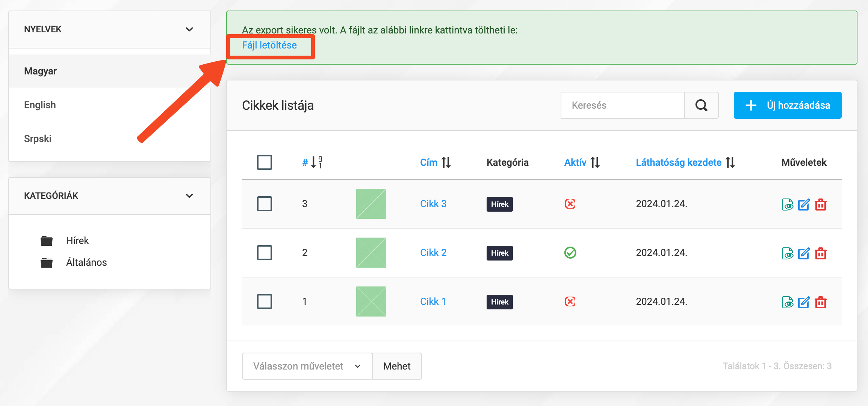Toggle the green active checkmark of Cikk 2
868x406 pixels.
point(570,253)
